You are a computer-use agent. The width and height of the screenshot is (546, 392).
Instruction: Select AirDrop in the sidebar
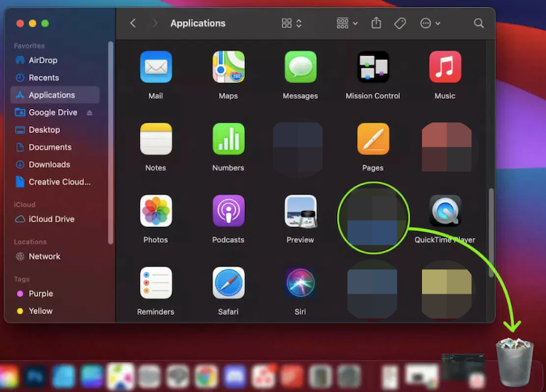43,60
